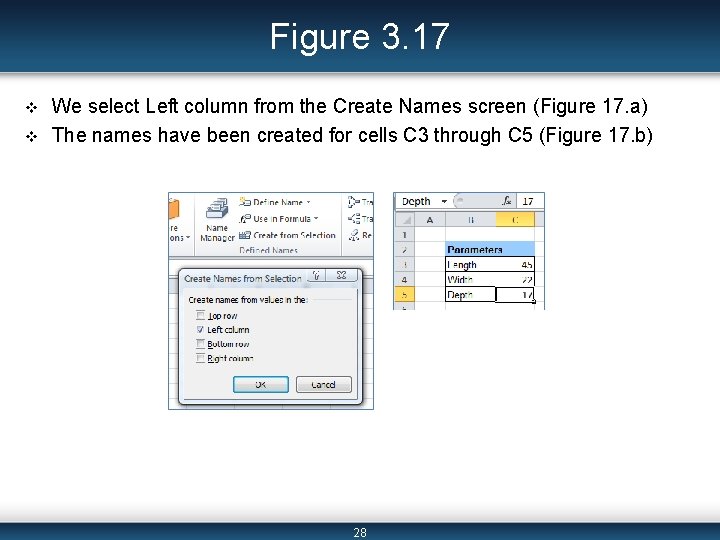Viewport: 720px width, 540px height.
Task: Click the Create from Selection grid icon
Action: [x=245, y=235]
